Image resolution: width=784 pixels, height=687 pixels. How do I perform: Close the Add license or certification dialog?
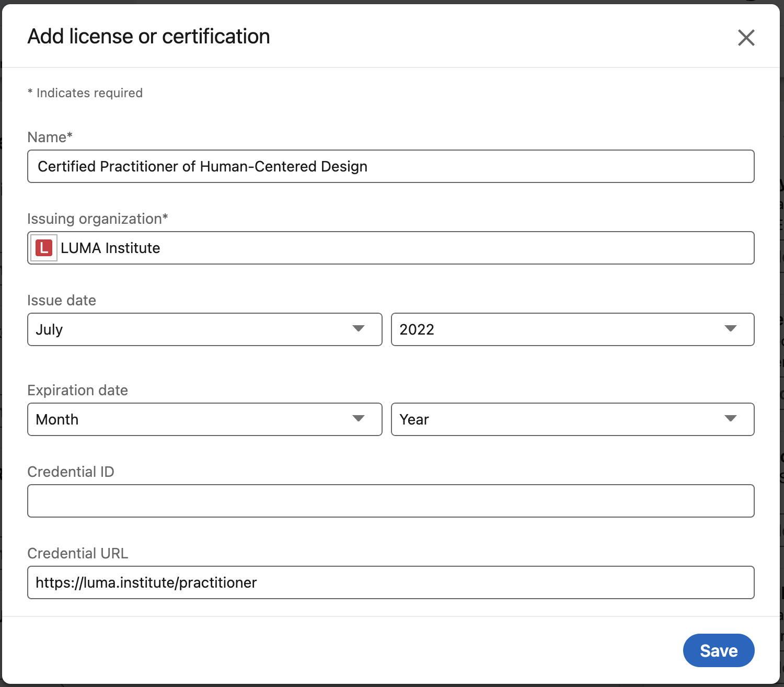pos(746,38)
